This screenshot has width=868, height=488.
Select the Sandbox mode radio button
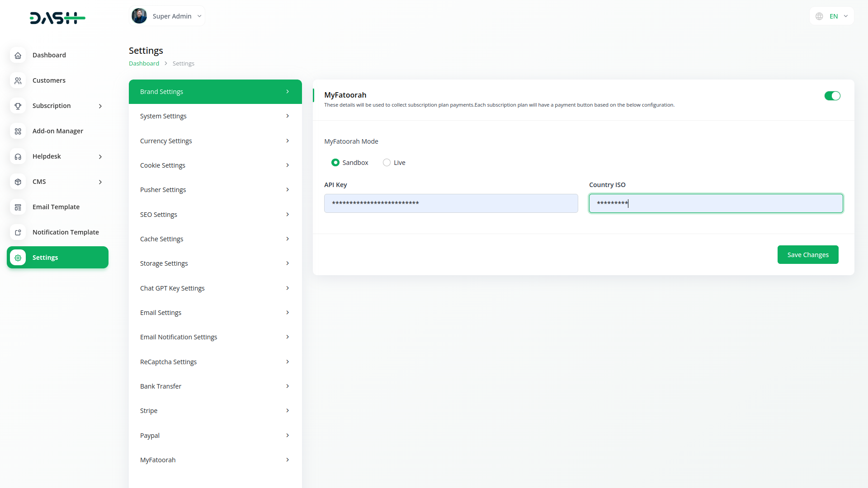[335, 163]
